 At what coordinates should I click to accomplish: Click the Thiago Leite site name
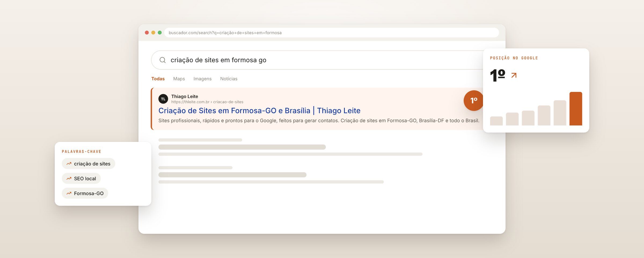[x=185, y=96]
